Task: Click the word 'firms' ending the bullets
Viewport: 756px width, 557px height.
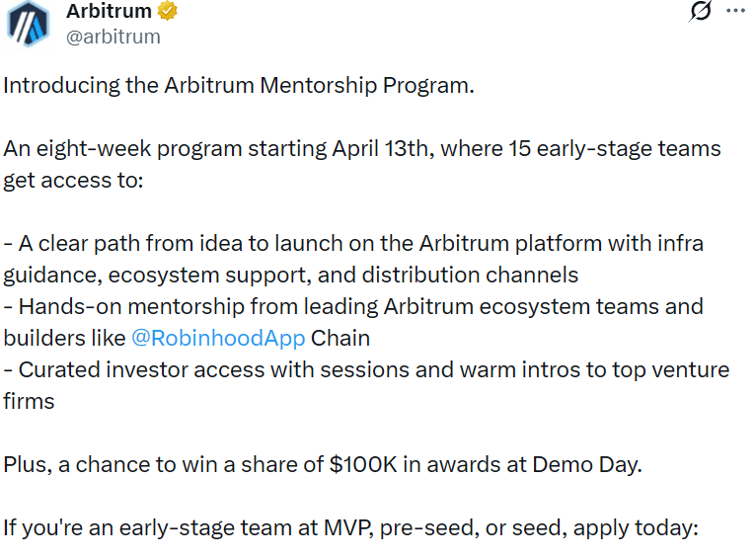Action: click(29, 401)
